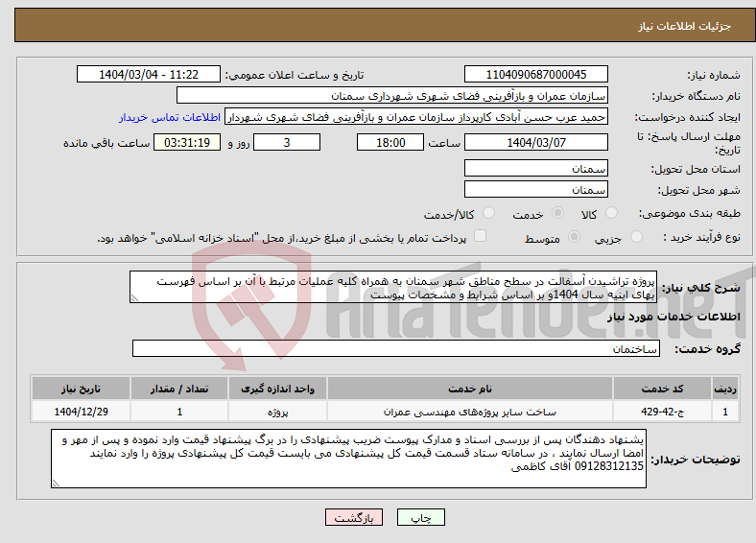Viewport: 756px width, 543px height.
Task: Click the شرح کلی نیاز label
Action: click(x=701, y=288)
